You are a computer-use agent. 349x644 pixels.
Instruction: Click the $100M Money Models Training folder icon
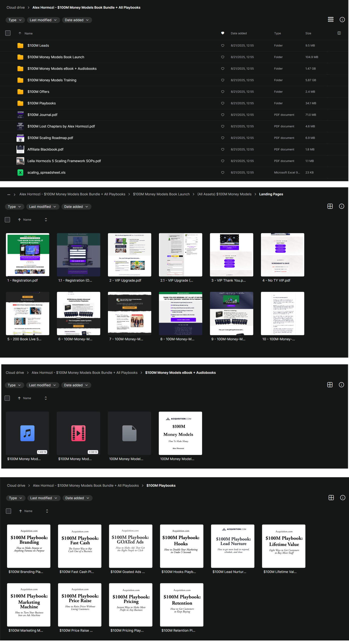click(x=20, y=80)
